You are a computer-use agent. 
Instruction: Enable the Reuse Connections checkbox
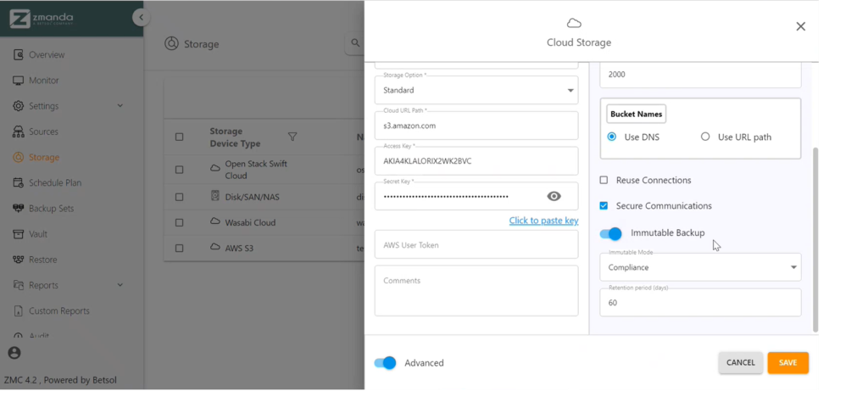tap(604, 180)
